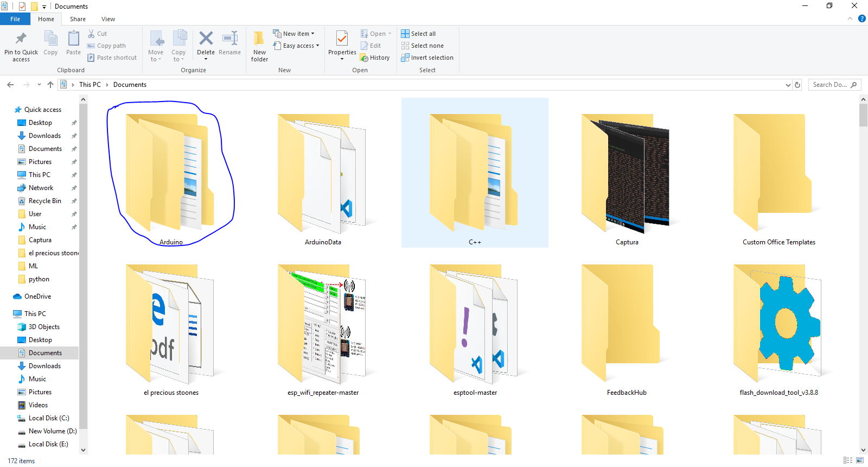Click Copy path in ribbon
The height and width of the screenshot is (467, 868).
point(106,46)
